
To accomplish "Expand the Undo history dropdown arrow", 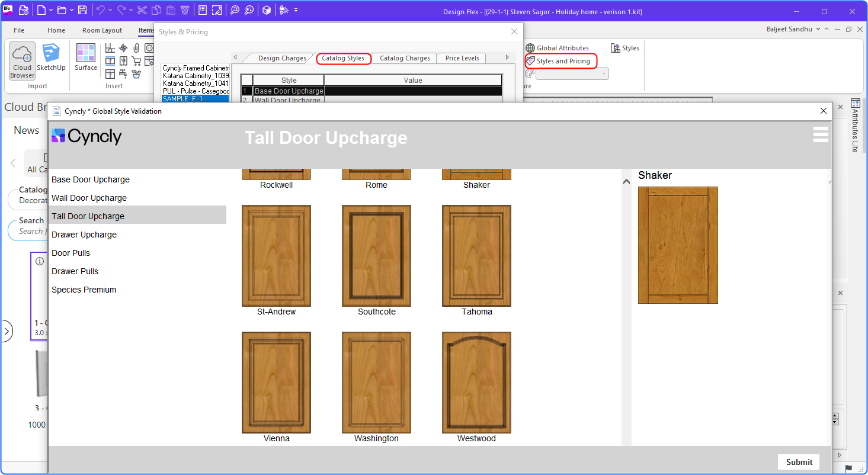I will [x=110, y=10].
